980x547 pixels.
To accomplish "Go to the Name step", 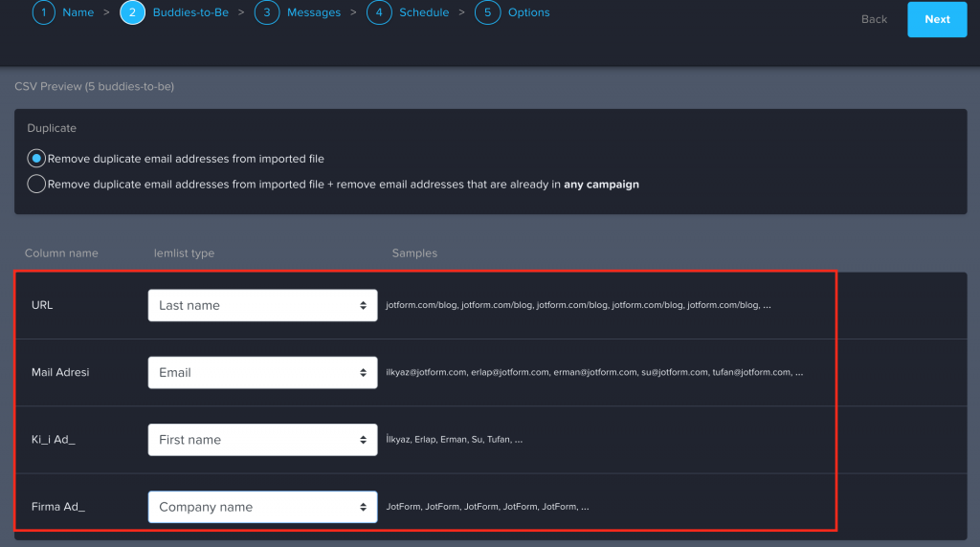I will [x=78, y=13].
